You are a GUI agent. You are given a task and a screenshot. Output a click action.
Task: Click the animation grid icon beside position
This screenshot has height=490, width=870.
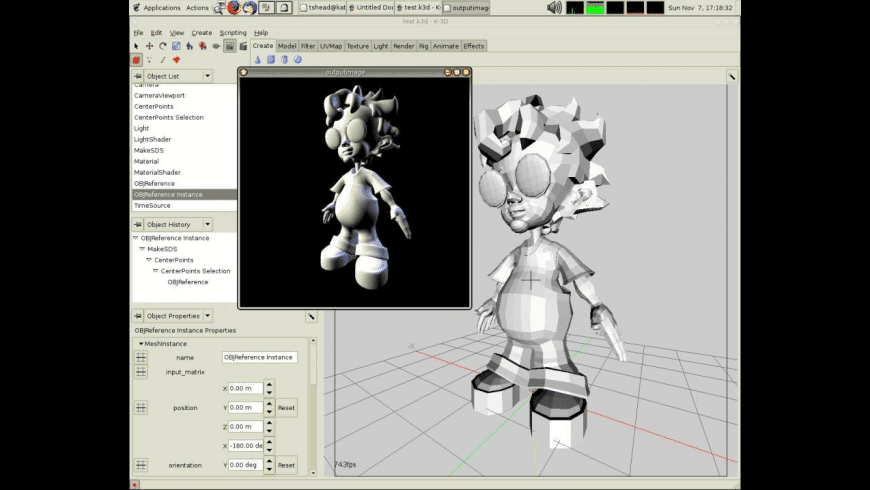141,408
